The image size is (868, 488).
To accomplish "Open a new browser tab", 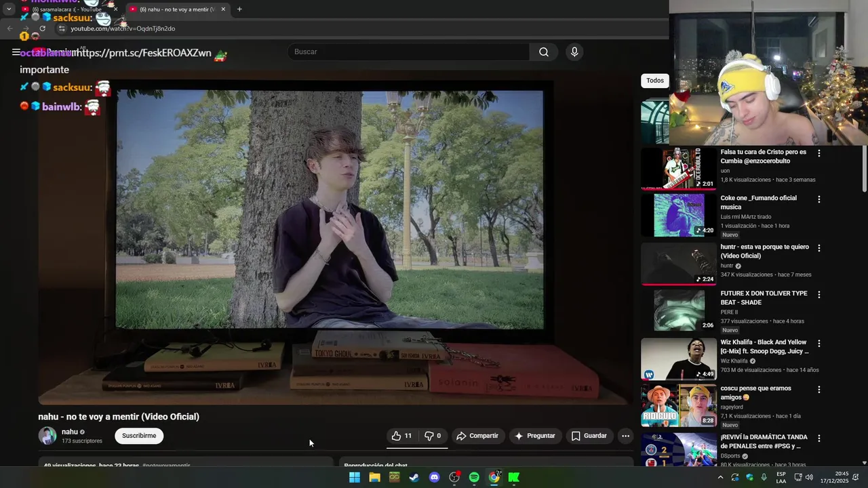I will click(239, 9).
